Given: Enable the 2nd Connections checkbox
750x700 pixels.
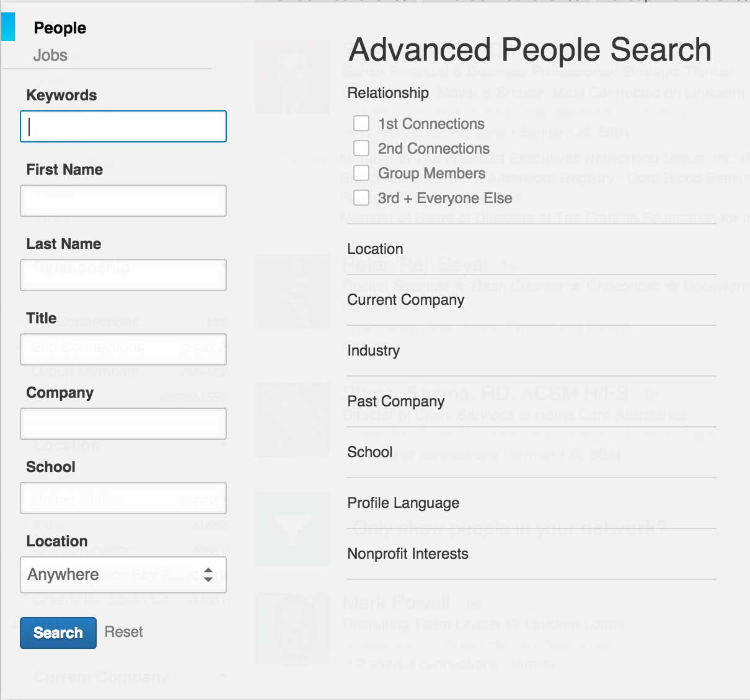Looking at the screenshot, I should coord(361,147).
